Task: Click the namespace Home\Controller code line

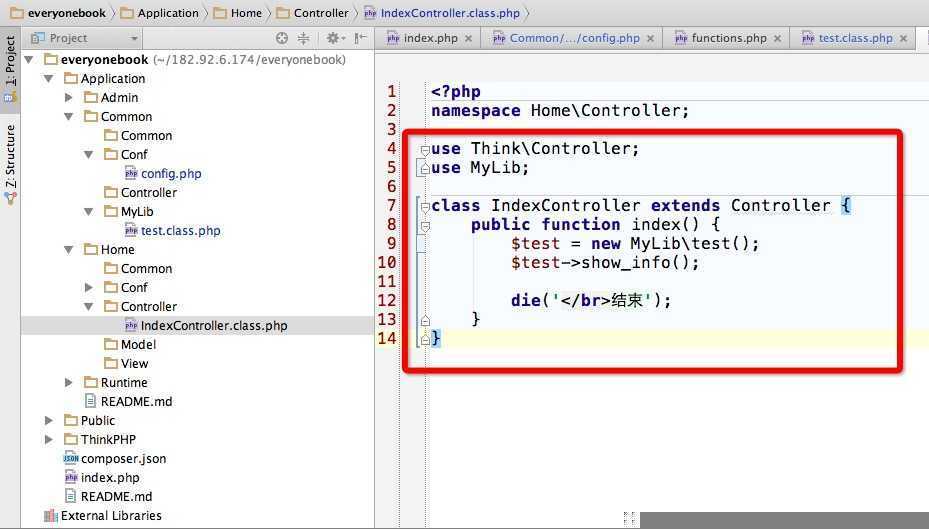Action: tap(560, 111)
